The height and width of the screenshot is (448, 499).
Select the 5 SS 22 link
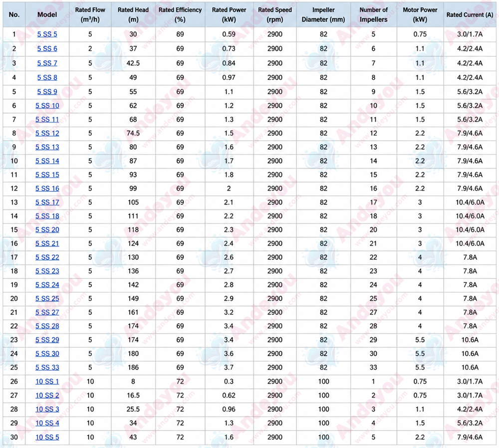[47, 257]
